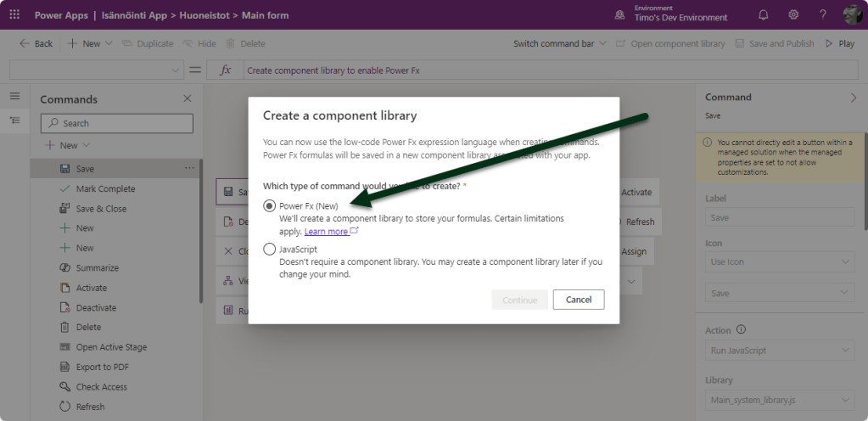Select the JavaScript radio button
868x421 pixels.
click(270, 250)
